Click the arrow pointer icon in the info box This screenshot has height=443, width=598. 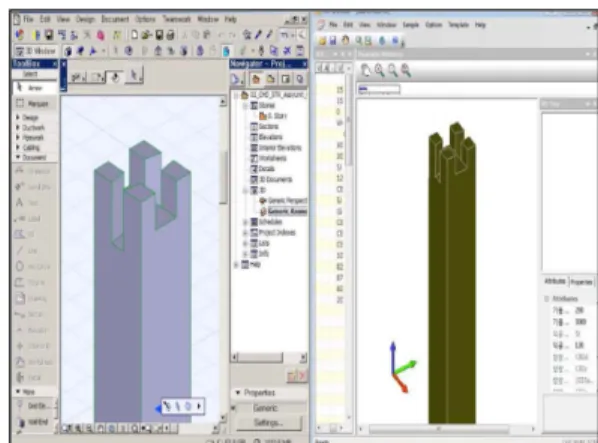coord(134,76)
